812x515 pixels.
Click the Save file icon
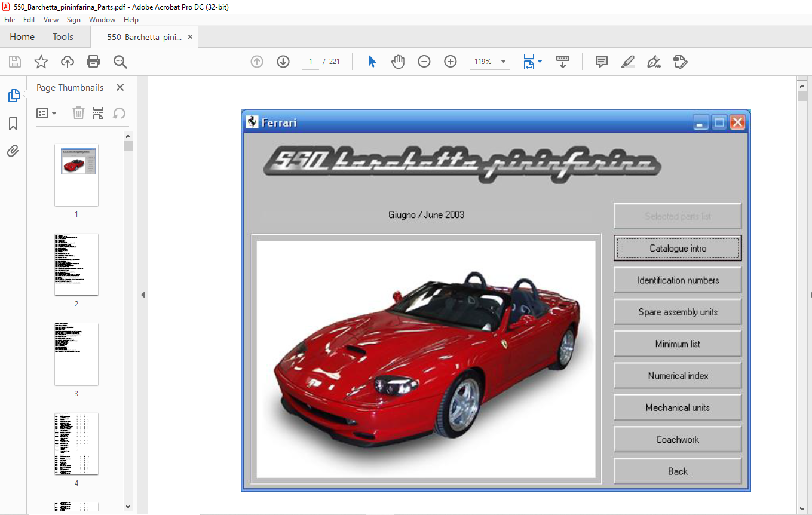point(15,62)
